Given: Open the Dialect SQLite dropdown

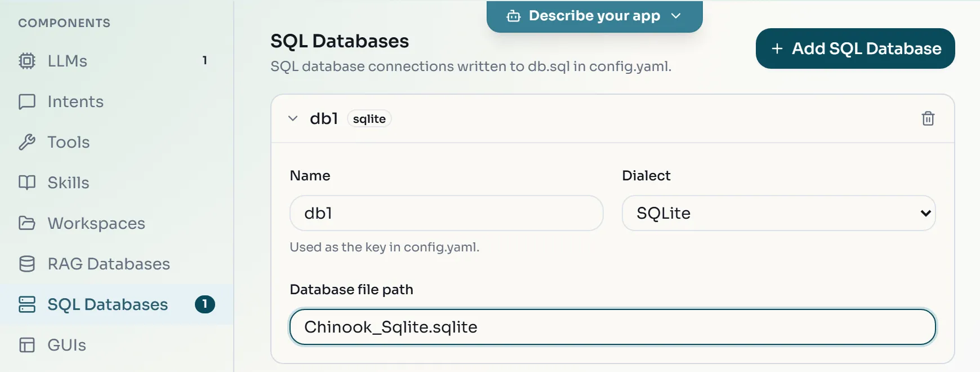Looking at the screenshot, I should coord(778,213).
